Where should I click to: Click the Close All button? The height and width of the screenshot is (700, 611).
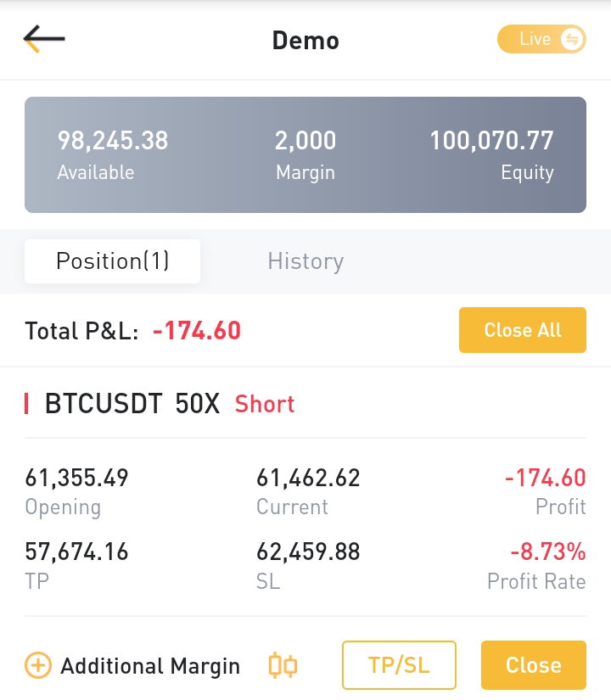(523, 330)
